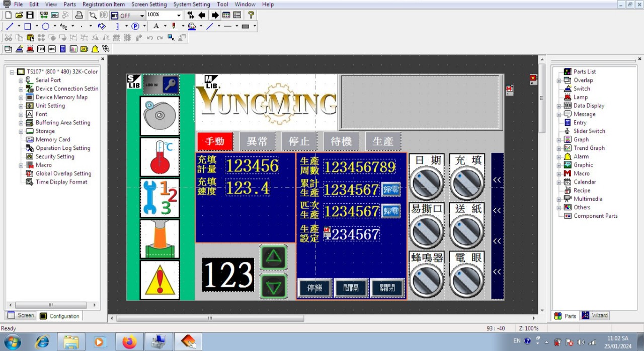644x351 pixels.
Task: Expand the Multimedia parts node
Action: [x=559, y=199]
